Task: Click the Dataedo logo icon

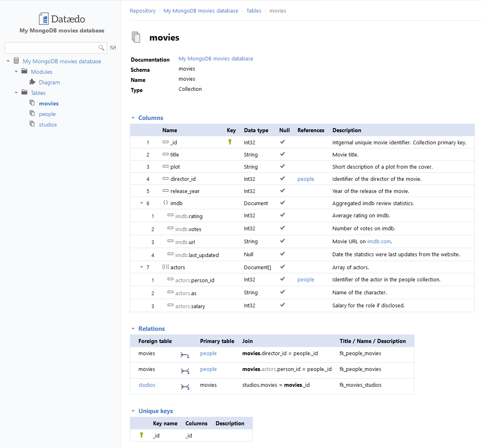Action: pos(44,18)
